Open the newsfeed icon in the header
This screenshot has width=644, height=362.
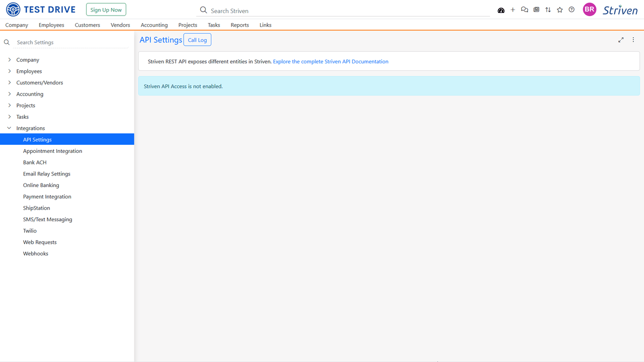pyautogui.click(x=536, y=10)
